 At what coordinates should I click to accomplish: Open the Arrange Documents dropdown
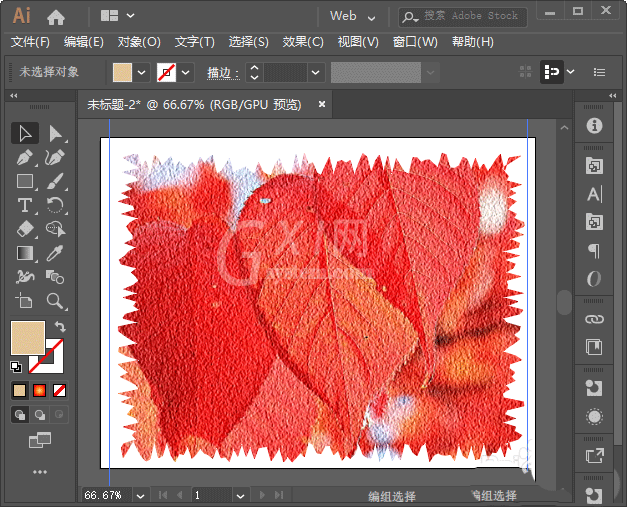coord(117,16)
